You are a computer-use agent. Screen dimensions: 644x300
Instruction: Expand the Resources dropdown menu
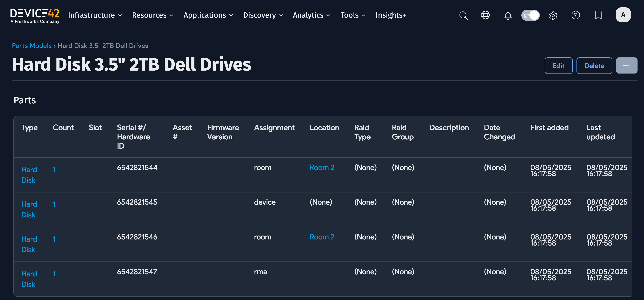152,15
